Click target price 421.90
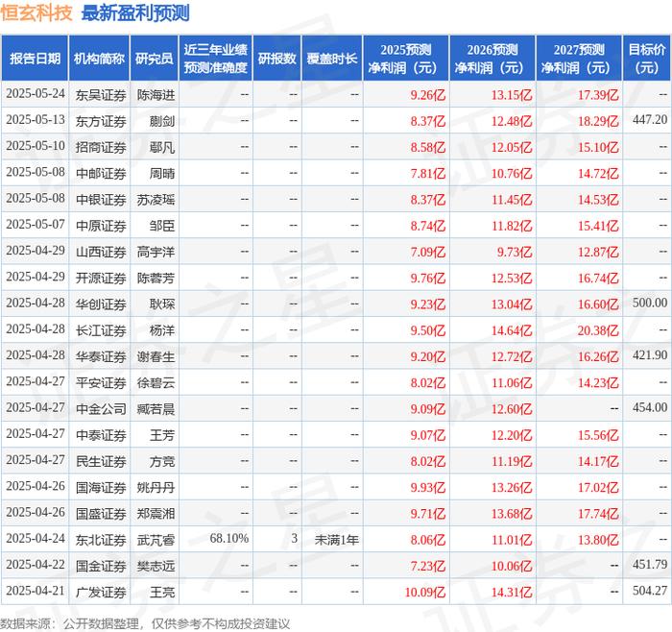This screenshot has width=672, height=632. [x=650, y=355]
